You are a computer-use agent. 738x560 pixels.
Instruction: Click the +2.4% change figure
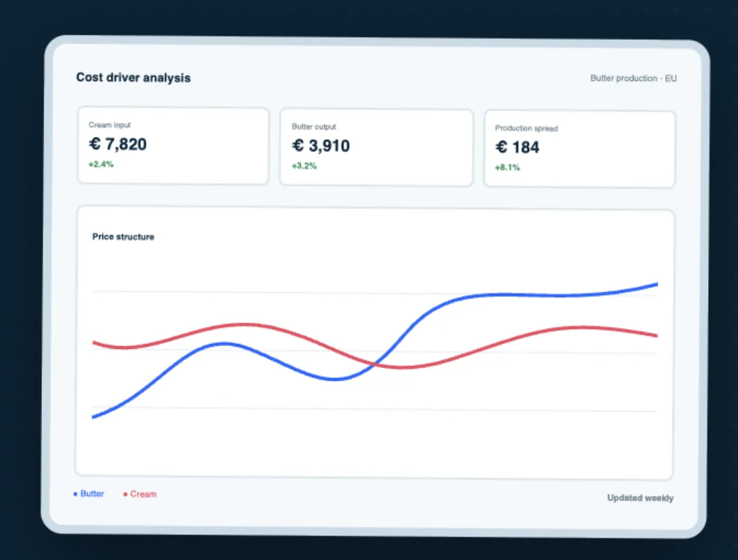pos(101,164)
